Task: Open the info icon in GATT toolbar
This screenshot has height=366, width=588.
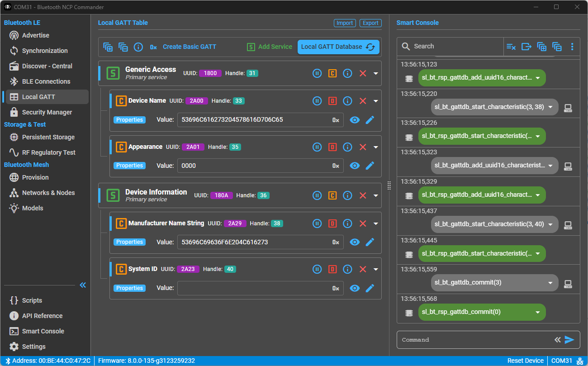Action: click(x=138, y=47)
